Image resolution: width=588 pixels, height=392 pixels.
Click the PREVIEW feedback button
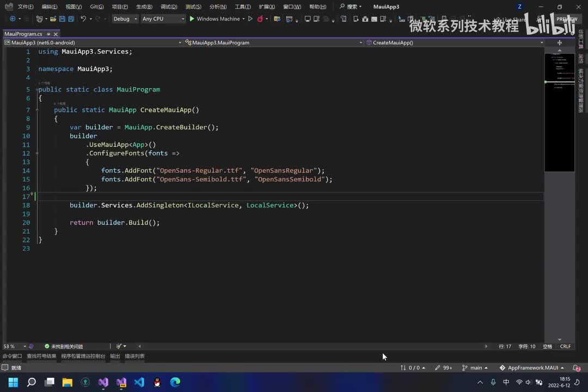(x=567, y=19)
